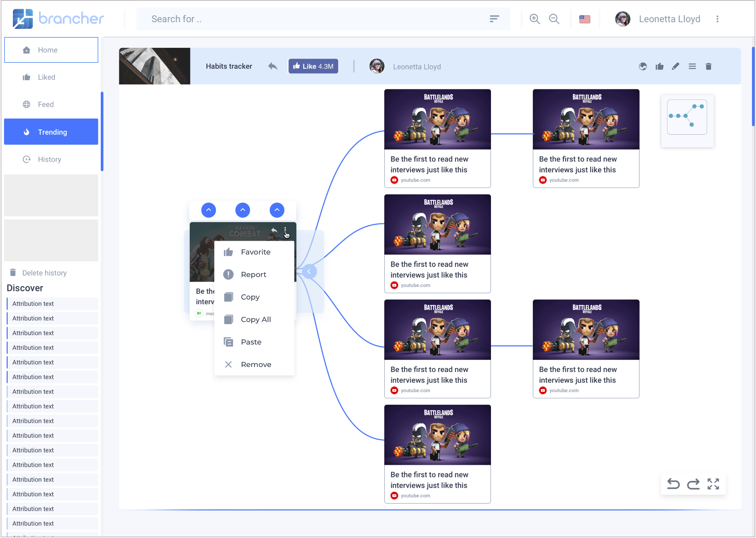Click the zoom in magnifier icon

click(x=534, y=19)
